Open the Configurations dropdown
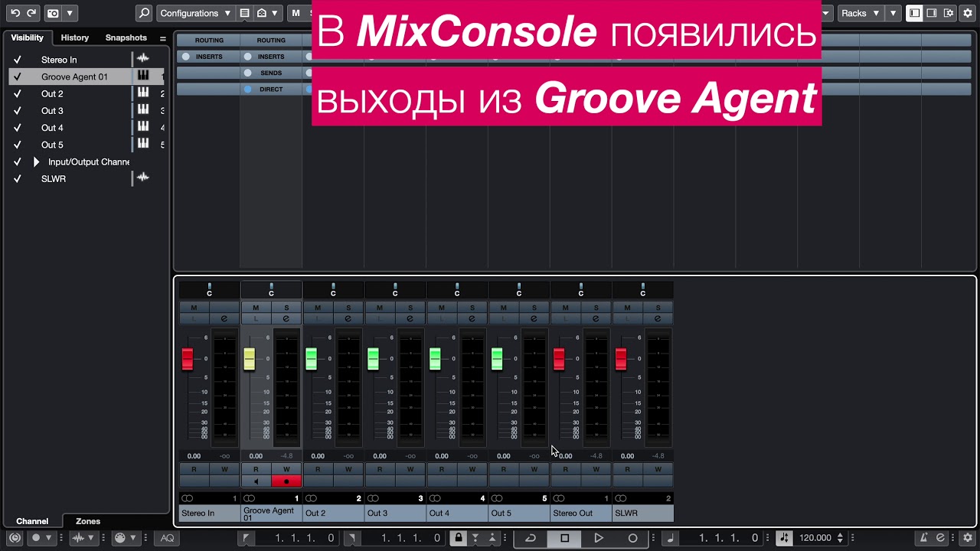Viewport: 980px width, 551px height. [x=195, y=13]
